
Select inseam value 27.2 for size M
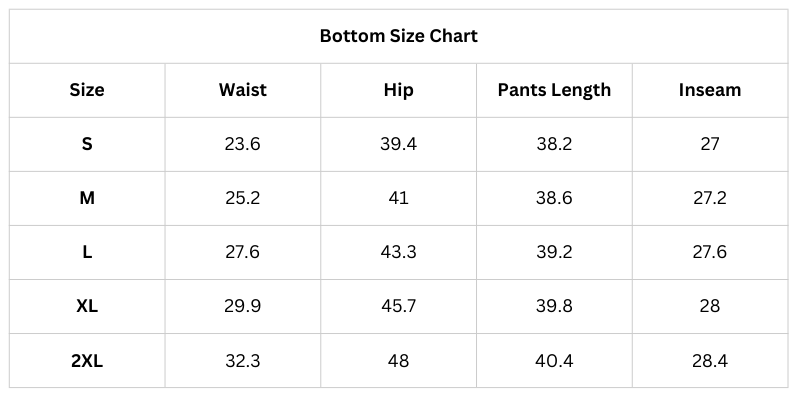(x=709, y=198)
